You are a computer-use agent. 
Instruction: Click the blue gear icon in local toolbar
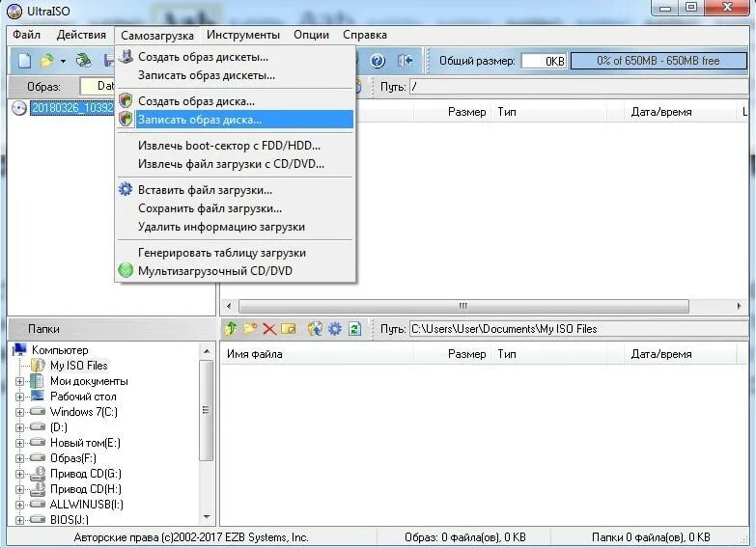[335, 329]
